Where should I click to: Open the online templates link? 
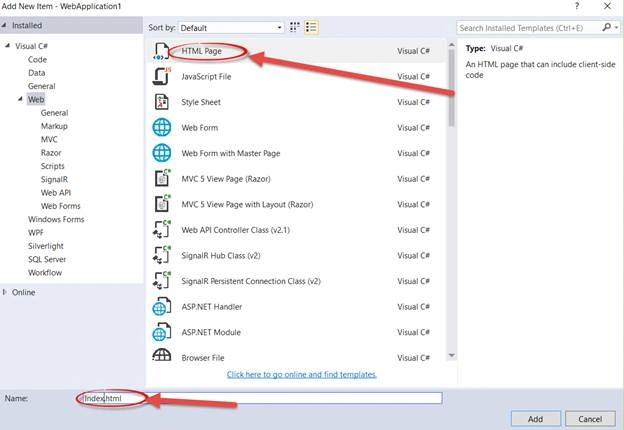point(302,374)
